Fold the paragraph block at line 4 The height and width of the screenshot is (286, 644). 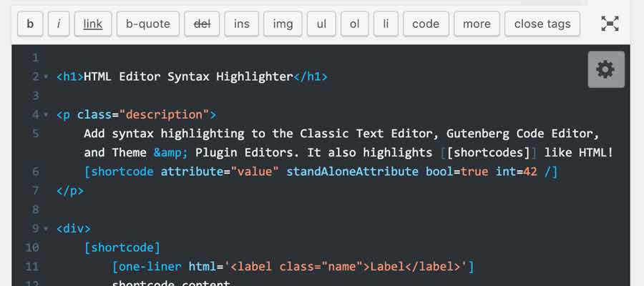tap(46, 114)
